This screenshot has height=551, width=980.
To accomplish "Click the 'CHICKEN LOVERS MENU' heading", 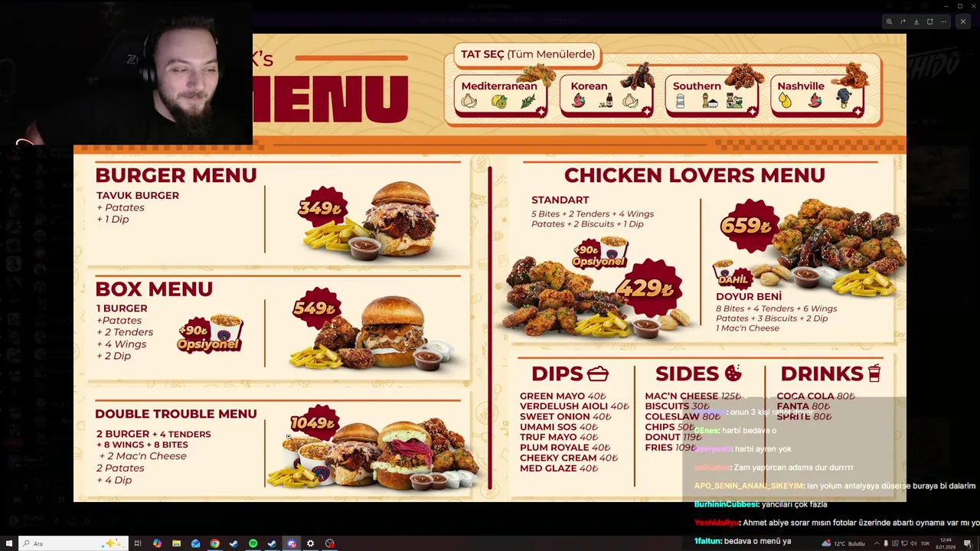I will click(694, 175).
